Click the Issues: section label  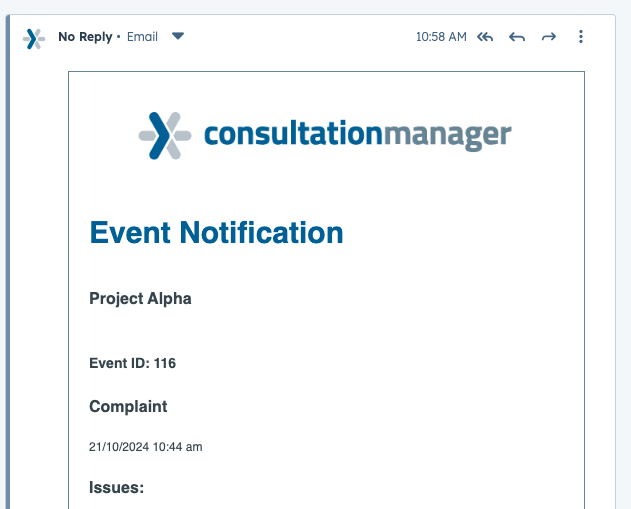[x=117, y=488]
